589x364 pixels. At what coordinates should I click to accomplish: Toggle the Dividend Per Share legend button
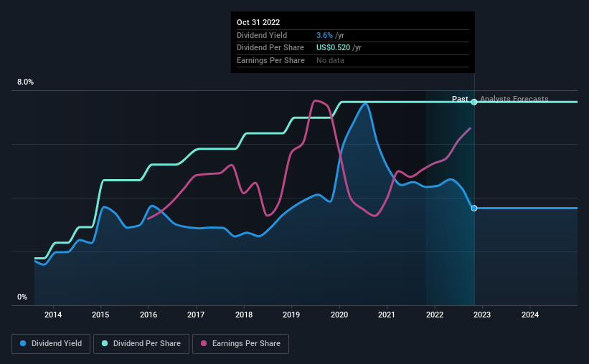pos(141,344)
